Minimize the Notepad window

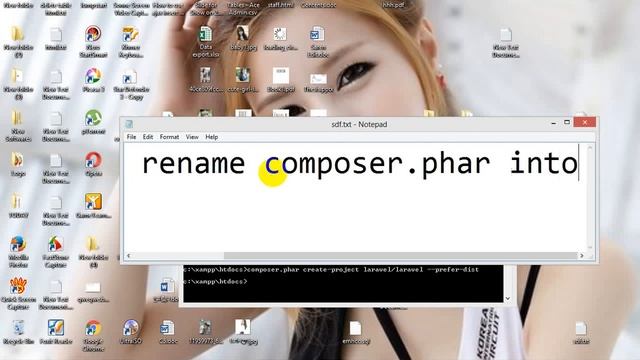tap(553, 122)
